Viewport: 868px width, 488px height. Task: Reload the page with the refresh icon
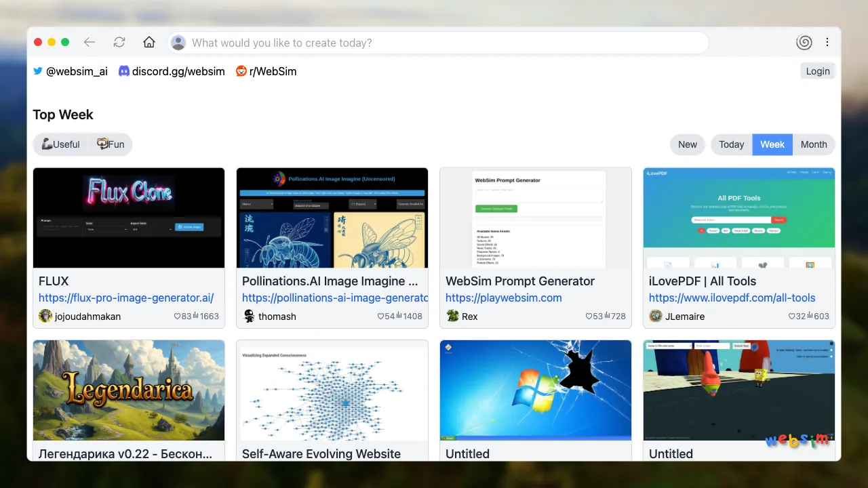119,42
